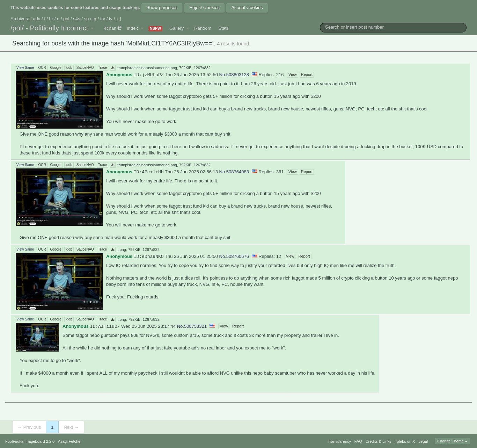The width and height of the screenshot is (477, 448).
Task: Click Trace on post No.508760676
Action: [102, 250]
